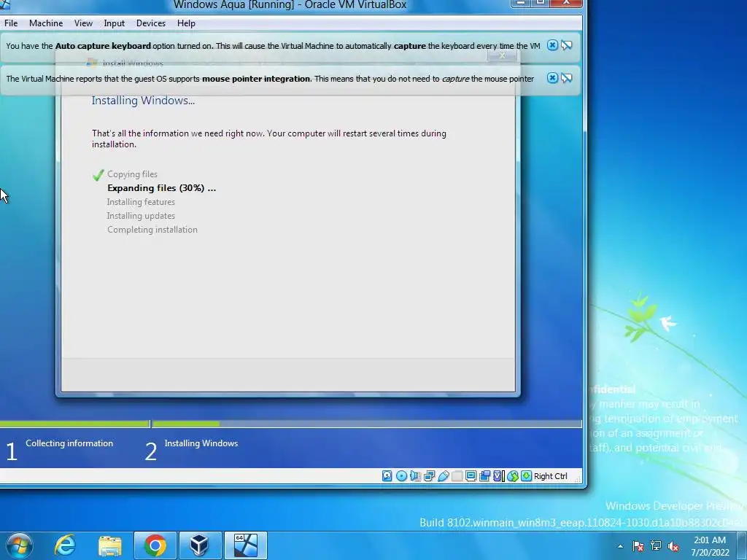Viewport: 747px width, 560px height.
Task: Open the network status tray icon
Action: pyautogui.click(x=656, y=545)
